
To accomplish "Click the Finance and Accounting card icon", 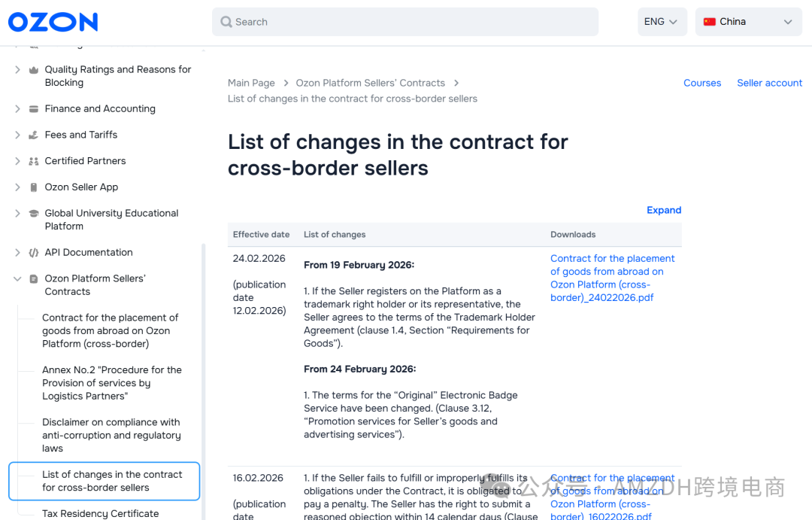I will (x=34, y=109).
